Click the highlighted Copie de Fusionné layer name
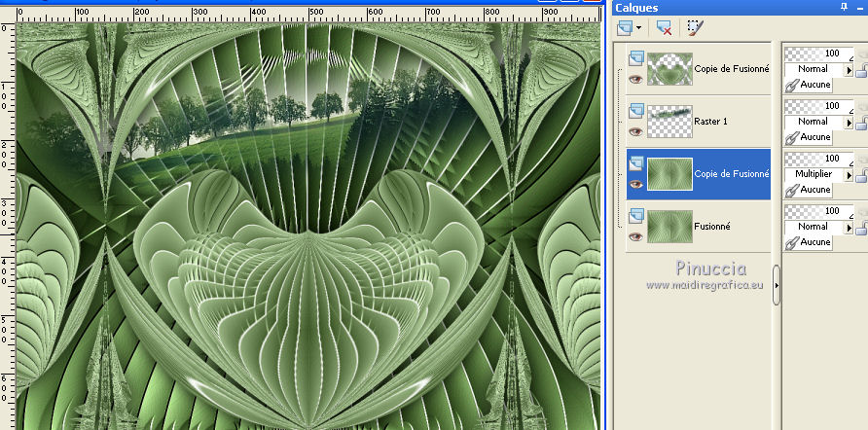The image size is (868, 430). point(732,174)
